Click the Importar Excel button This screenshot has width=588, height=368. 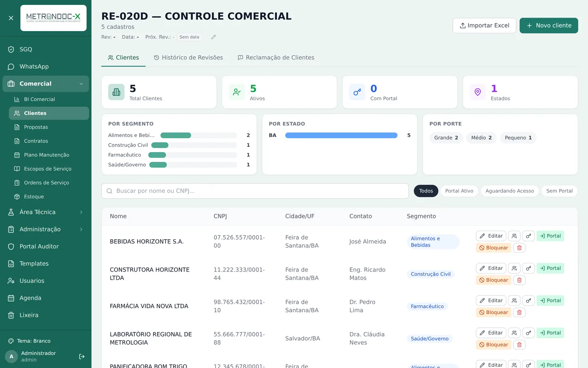click(484, 25)
